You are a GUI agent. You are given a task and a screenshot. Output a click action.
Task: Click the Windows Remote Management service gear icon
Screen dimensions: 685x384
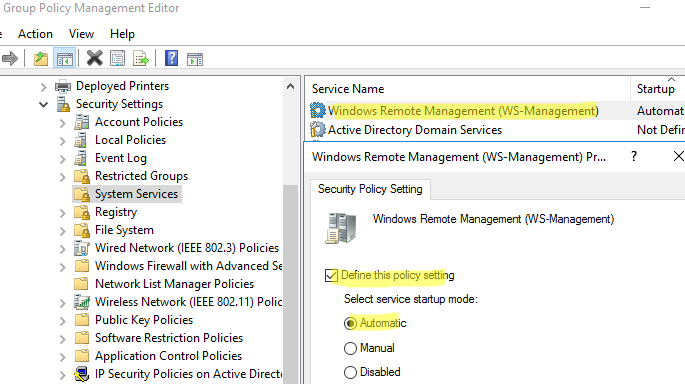pyautogui.click(x=318, y=111)
